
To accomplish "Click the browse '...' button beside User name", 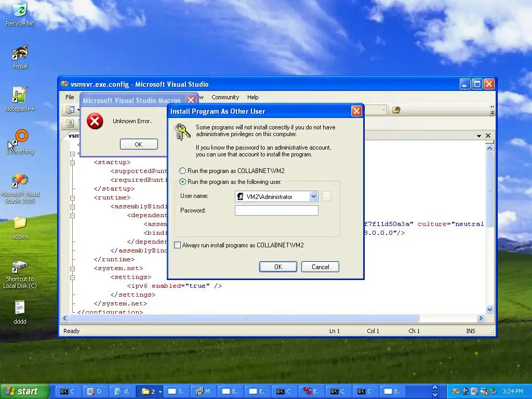I will point(326,196).
